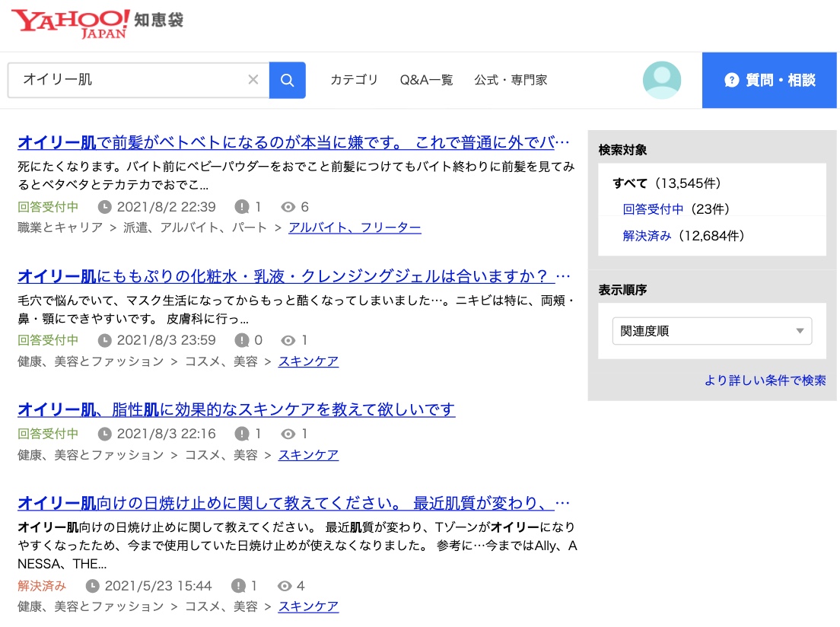The height and width of the screenshot is (627, 840).
Task: Click the blue magnifier search button
Action: (x=287, y=80)
